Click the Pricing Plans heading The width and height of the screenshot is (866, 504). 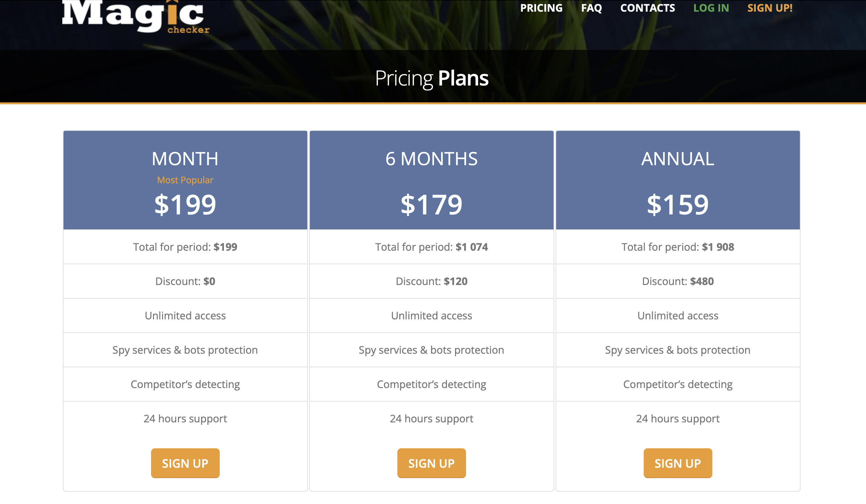pyautogui.click(x=432, y=78)
